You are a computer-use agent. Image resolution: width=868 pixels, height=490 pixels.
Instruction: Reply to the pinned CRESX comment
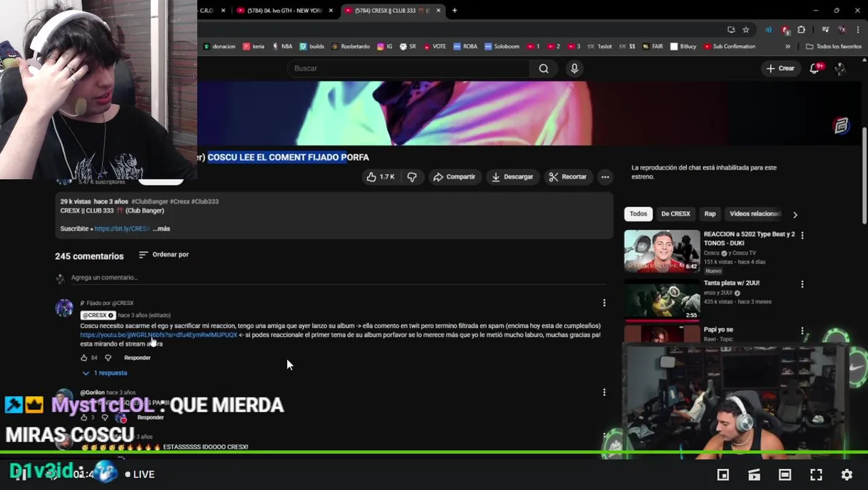pos(138,357)
